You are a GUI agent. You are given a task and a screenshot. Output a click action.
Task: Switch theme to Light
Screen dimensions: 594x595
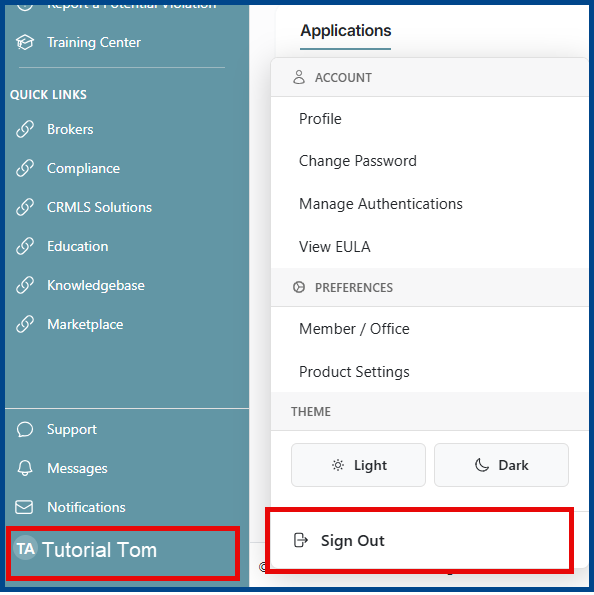click(358, 465)
